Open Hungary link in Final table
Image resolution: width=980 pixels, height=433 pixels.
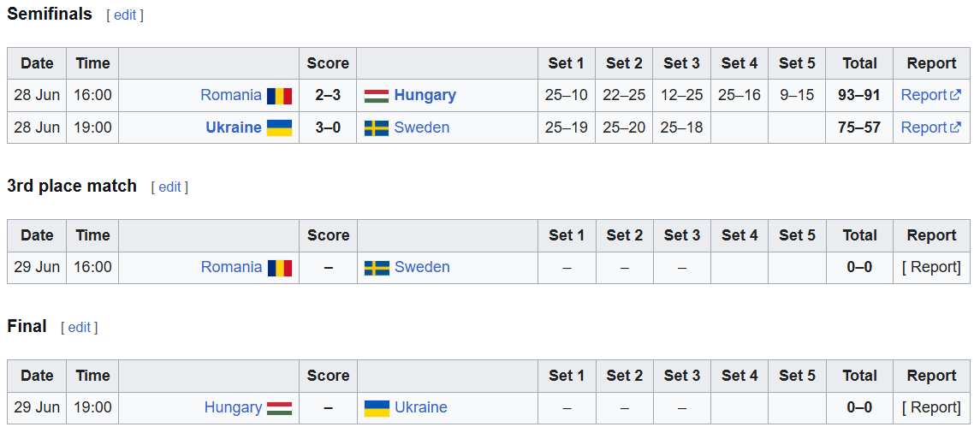click(233, 407)
